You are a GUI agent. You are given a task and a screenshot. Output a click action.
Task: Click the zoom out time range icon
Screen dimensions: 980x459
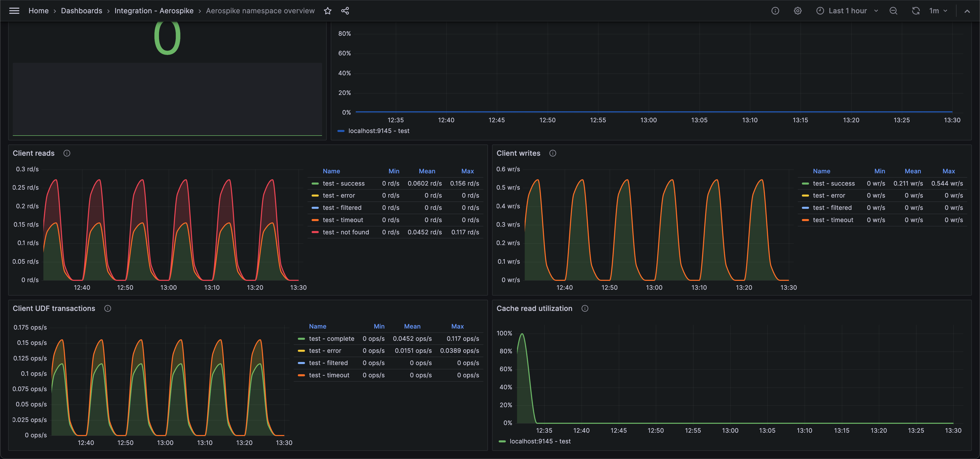pos(893,11)
